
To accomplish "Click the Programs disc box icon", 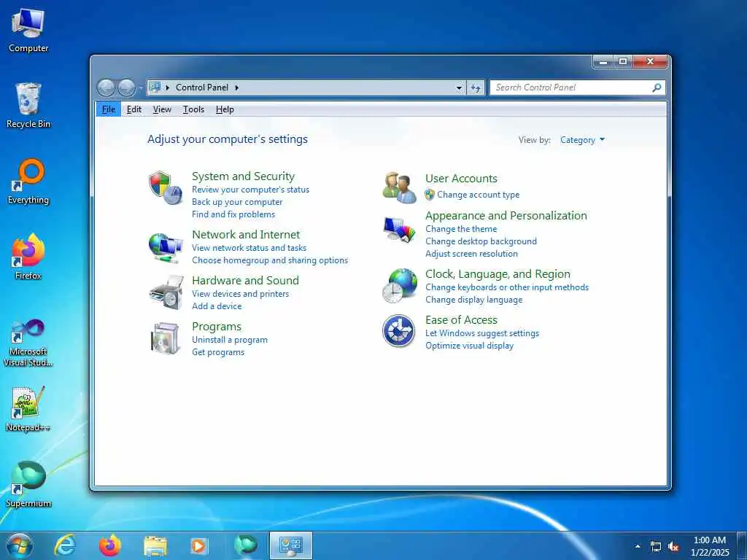I will pos(165,338).
